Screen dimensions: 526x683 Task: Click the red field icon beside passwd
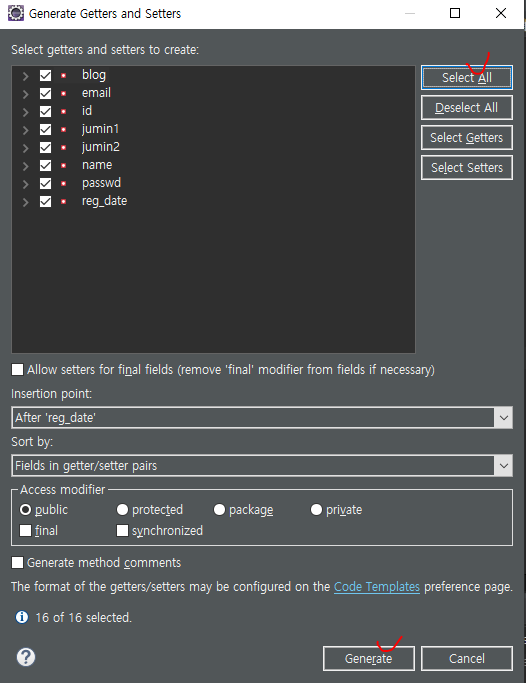pos(64,183)
